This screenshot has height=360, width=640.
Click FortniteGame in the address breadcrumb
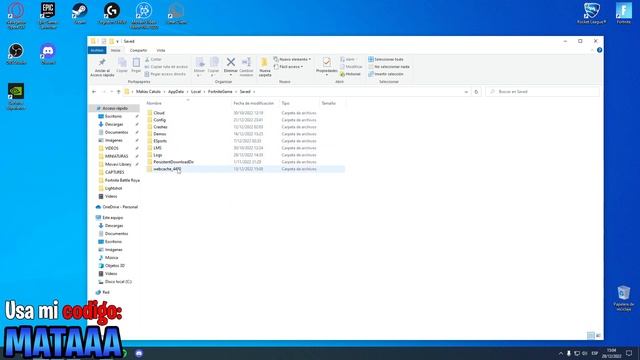click(x=220, y=92)
